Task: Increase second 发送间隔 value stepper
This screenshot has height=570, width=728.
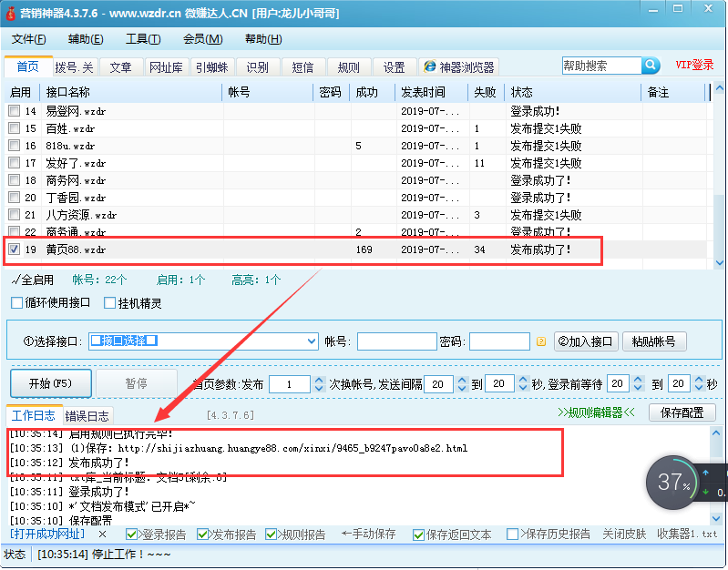Action: tap(523, 380)
